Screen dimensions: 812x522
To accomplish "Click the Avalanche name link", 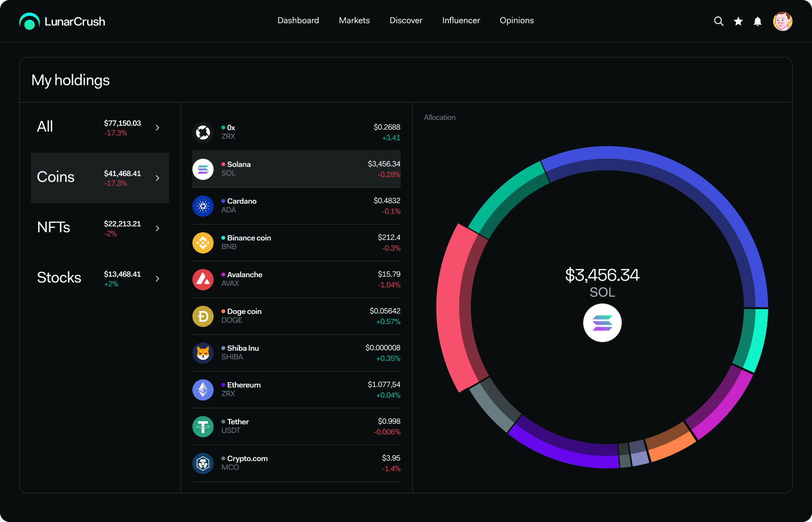I will tap(245, 275).
